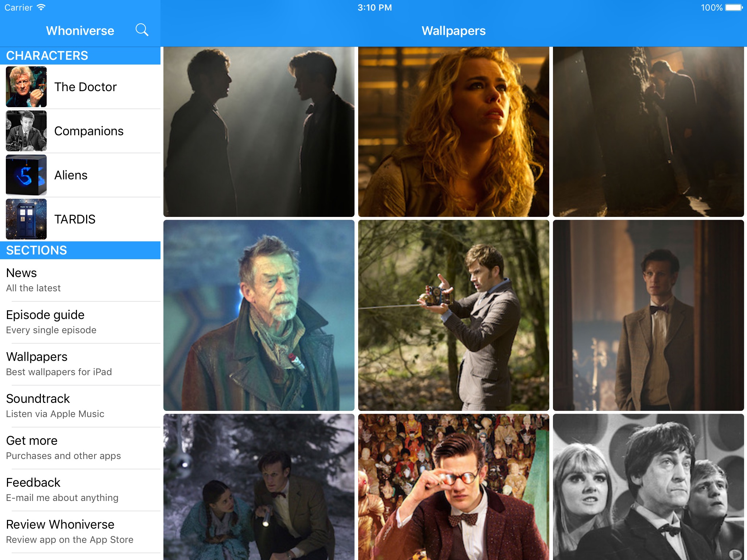Tap the Wallpapers page title
This screenshot has height=560, width=747.
(x=454, y=31)
